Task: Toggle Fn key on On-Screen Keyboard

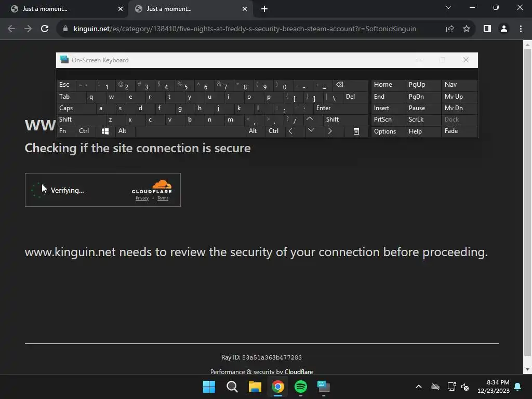Action: point(66,131)
